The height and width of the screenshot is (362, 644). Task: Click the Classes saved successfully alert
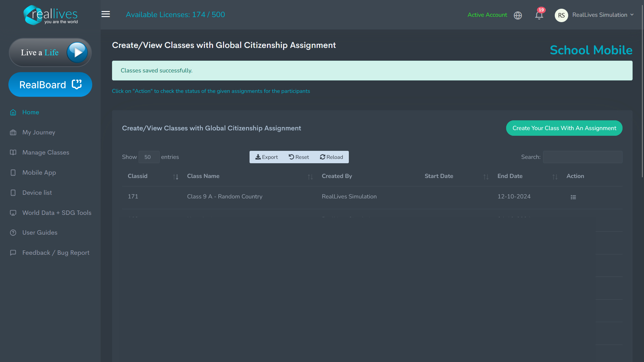tap(372, 70)
